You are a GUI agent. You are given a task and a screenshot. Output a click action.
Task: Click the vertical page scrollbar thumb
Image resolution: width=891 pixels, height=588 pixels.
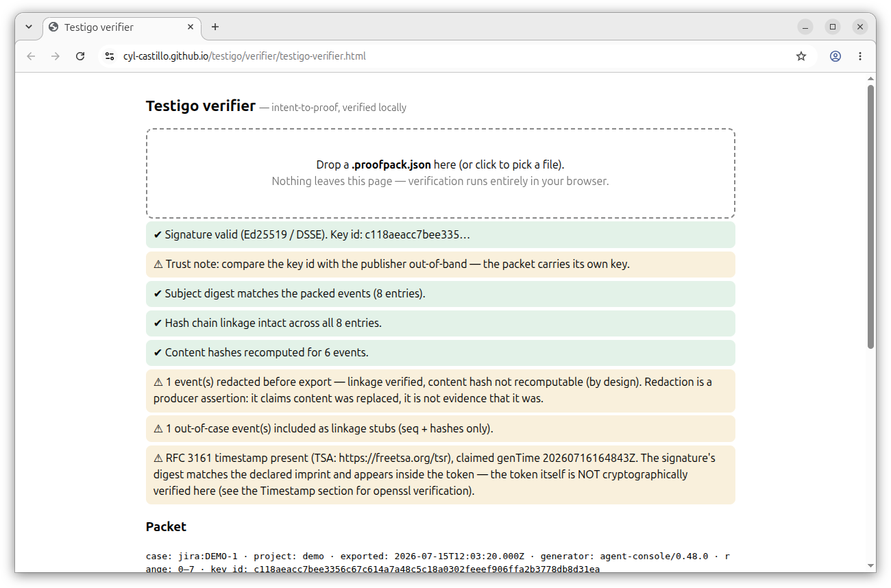tap(871, 217)
